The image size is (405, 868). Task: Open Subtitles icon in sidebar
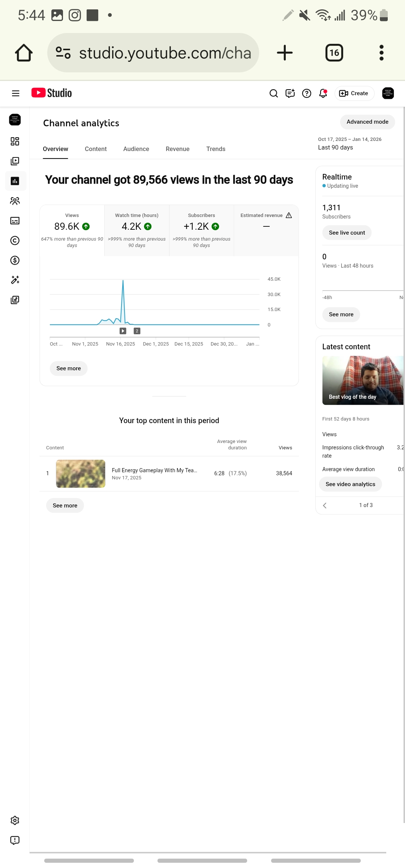[15, 221]
